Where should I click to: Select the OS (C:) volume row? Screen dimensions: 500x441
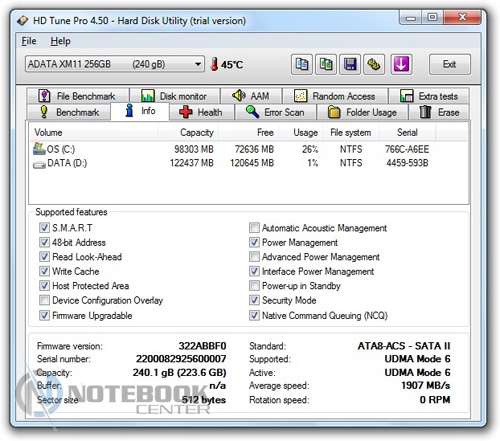(248, 149)
